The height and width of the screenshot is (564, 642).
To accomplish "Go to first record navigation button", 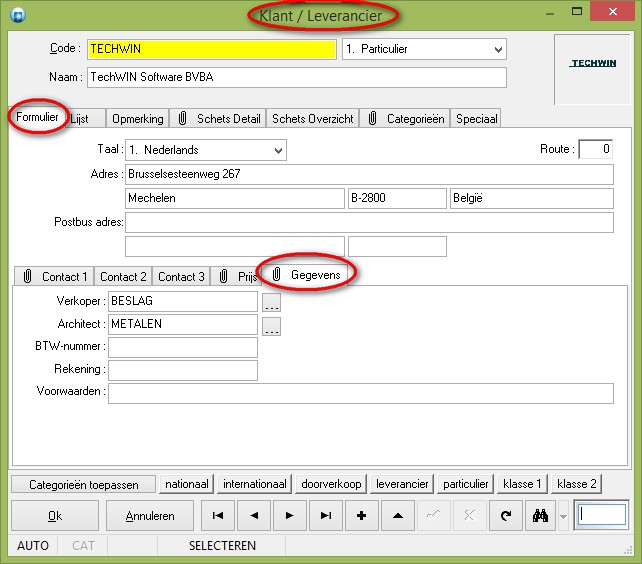I will (x=218, y=515).
